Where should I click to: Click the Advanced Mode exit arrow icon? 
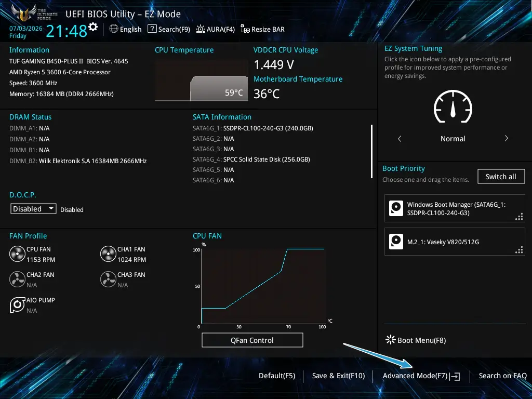tap(455, 376)
